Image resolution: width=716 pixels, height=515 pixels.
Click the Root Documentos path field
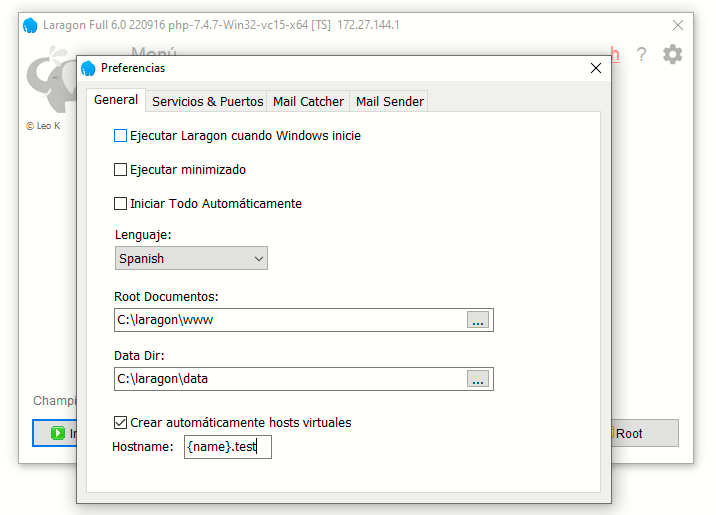290,320
